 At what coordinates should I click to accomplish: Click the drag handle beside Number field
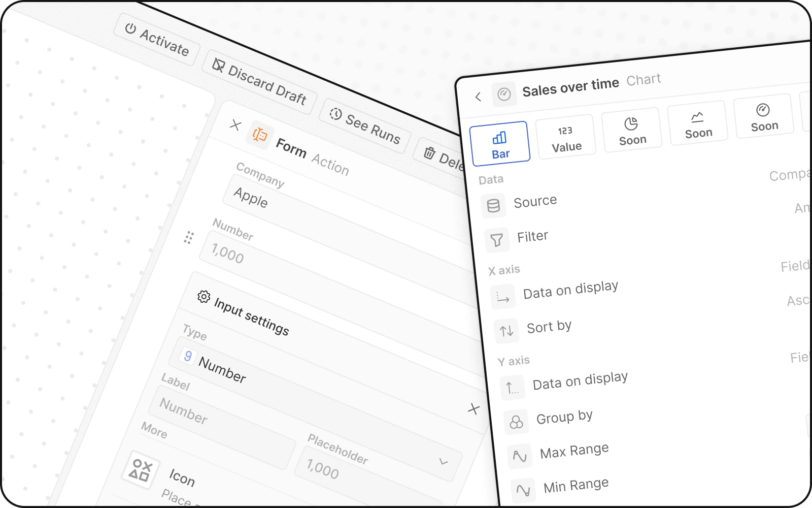[x=189, y=238]
